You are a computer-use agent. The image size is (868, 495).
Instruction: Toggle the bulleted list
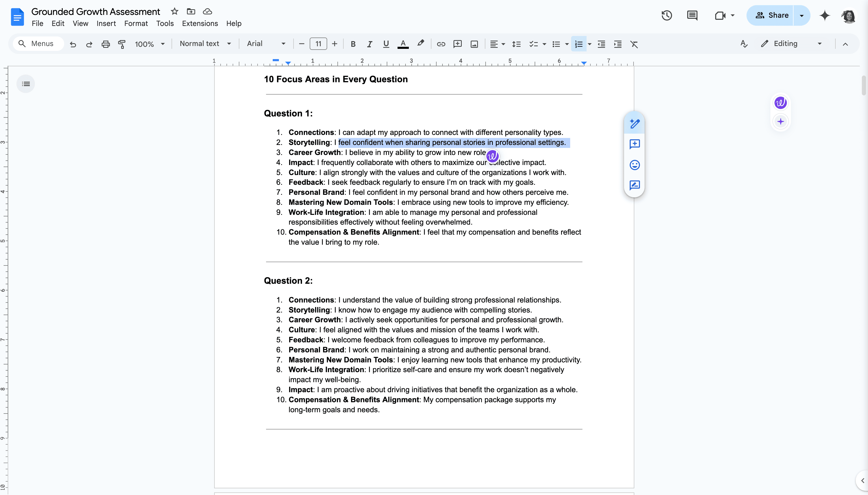[556, 44]
